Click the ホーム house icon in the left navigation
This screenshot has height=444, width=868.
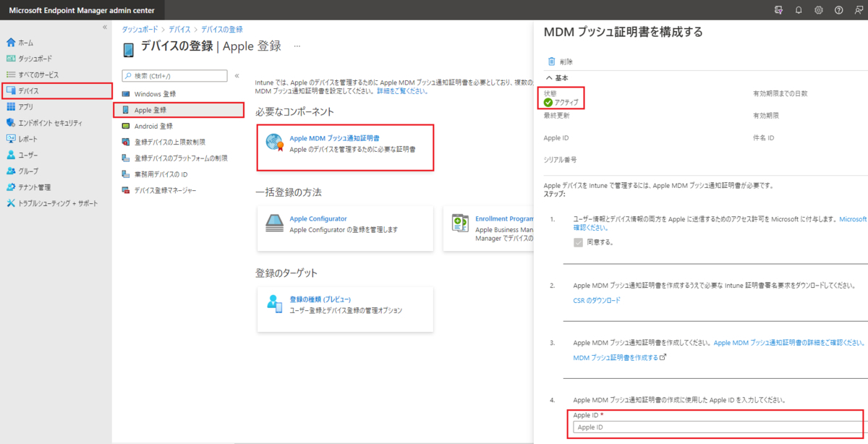(10, 43)
